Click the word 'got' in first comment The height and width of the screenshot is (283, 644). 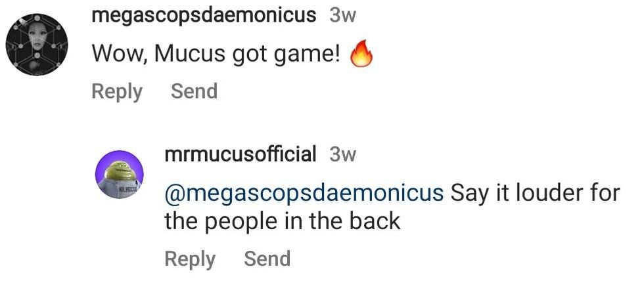pos(249,54)
